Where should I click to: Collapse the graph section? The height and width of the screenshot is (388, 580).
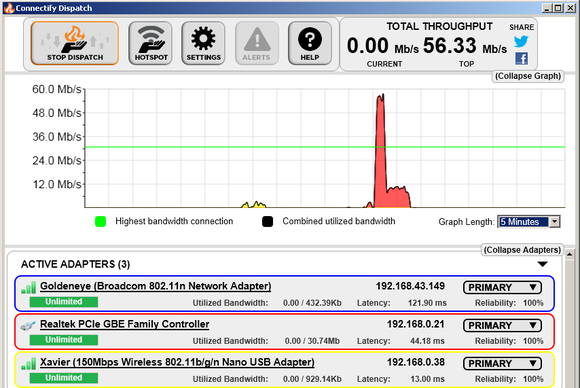pos(528,76)
